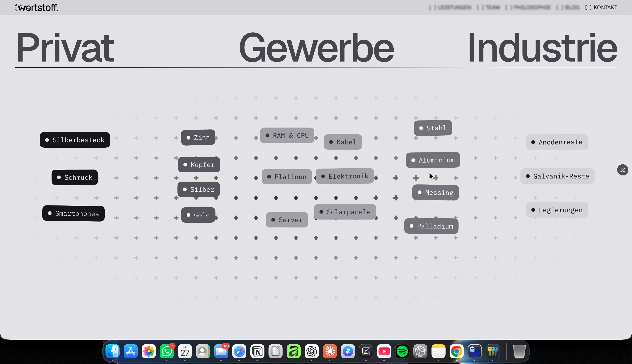Open the BLOG navigation link

(x=568, y=8)
